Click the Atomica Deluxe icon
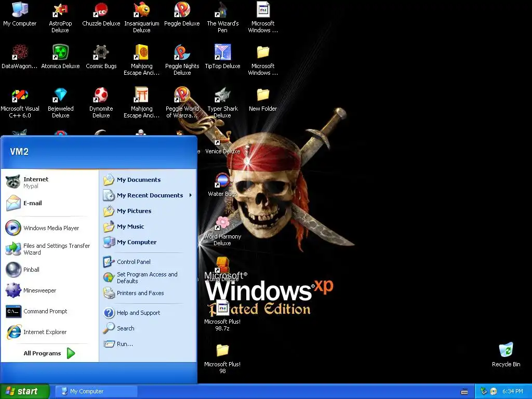 tap(60, 52)
